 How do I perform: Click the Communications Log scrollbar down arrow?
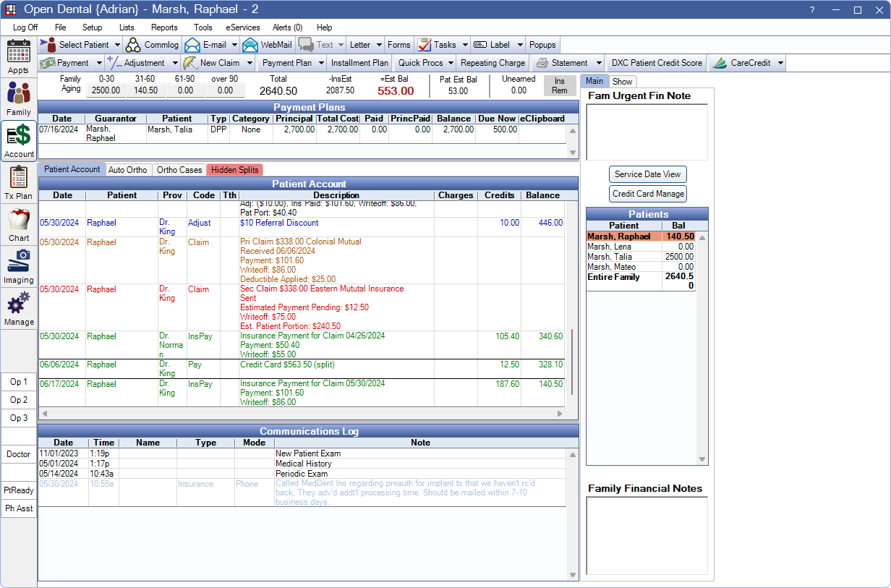click(x=573, y=575)
